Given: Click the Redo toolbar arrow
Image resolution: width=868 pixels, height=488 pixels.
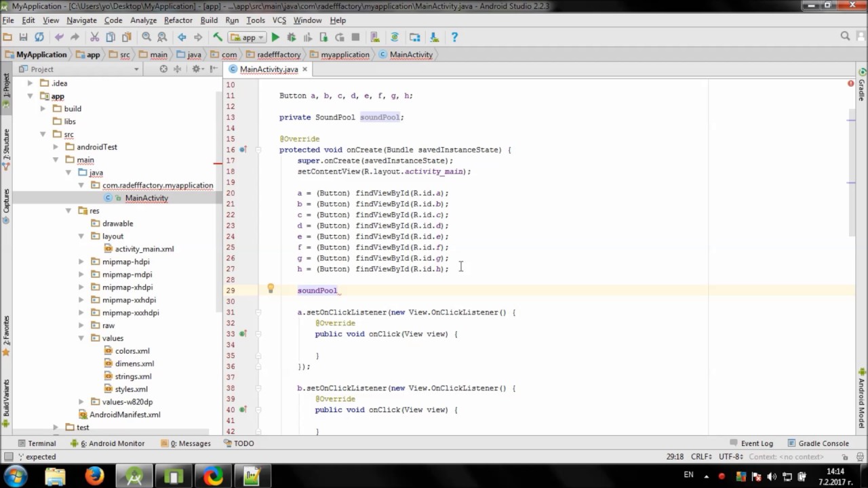Looking at the screenshot, I should pyautogui.click(x=75, y=37).
